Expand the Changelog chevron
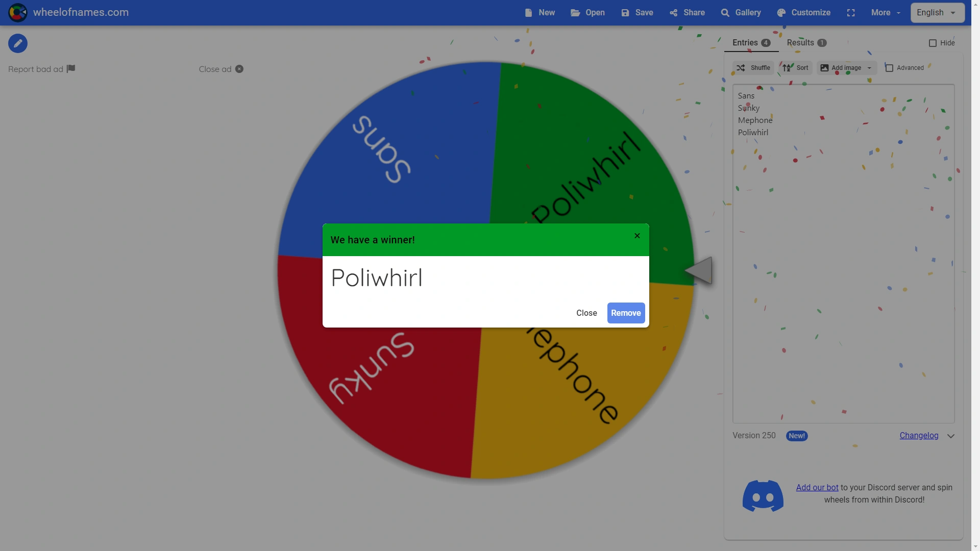The image size is (980, 551). pos(951,436)
